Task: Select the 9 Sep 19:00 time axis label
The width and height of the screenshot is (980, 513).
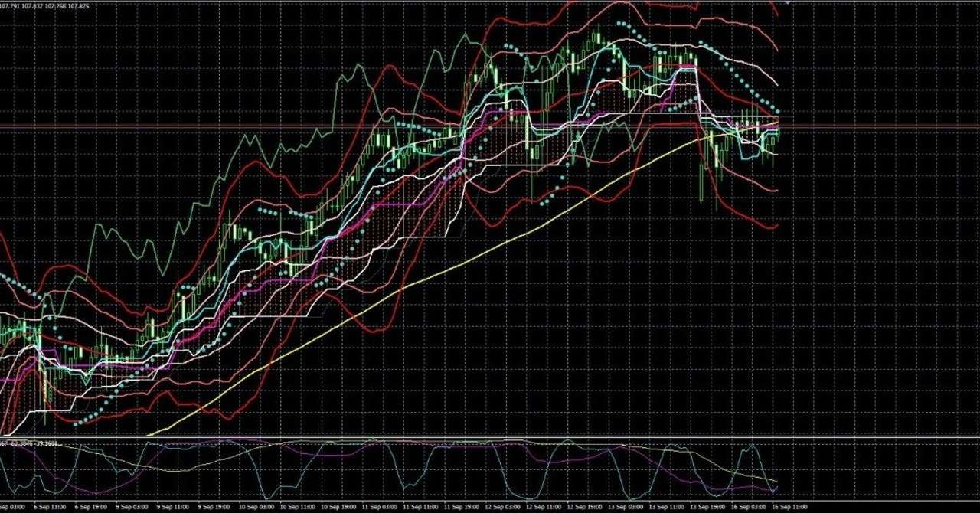Action: tap(214, 507)
